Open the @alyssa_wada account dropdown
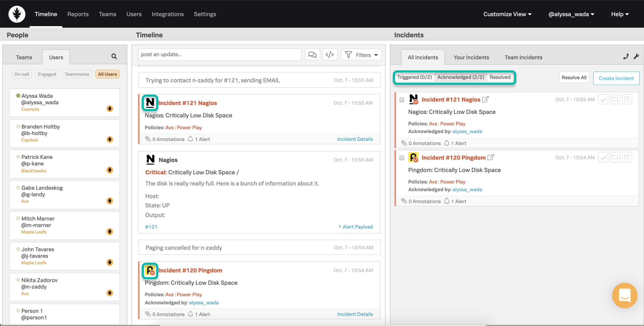 click(572, 14)
